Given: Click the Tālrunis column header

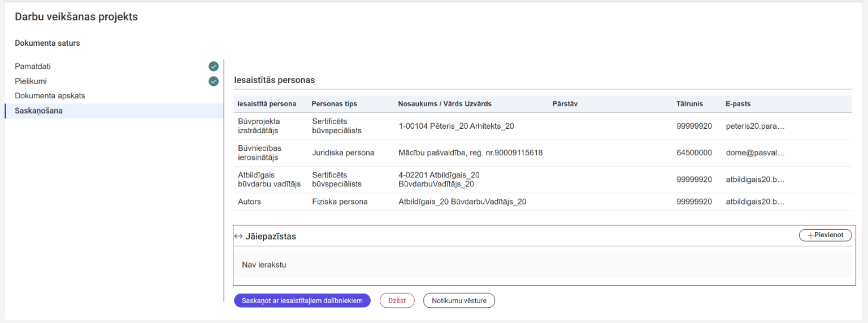Looking at the screenshot, I should pos(689,104).
